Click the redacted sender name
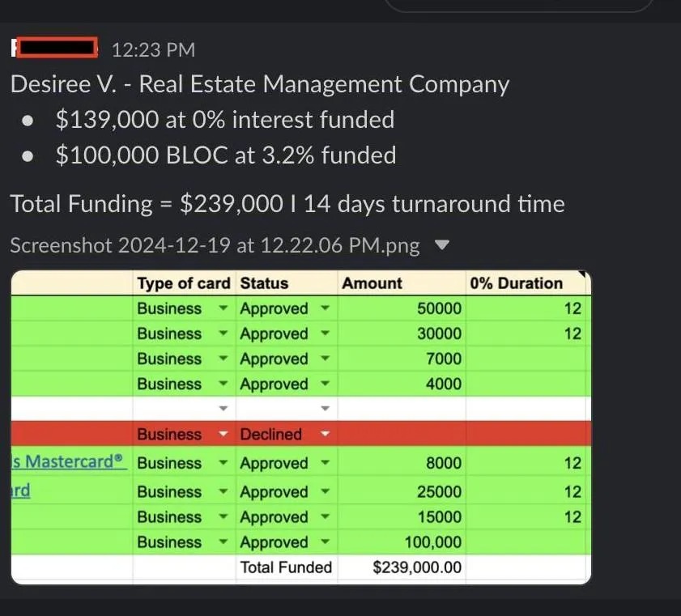This screenshot has height=616, width=681. click(55, 48)
